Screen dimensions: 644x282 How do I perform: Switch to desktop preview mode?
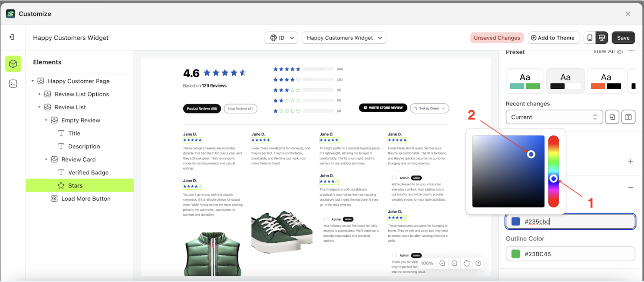click(602, 38)
